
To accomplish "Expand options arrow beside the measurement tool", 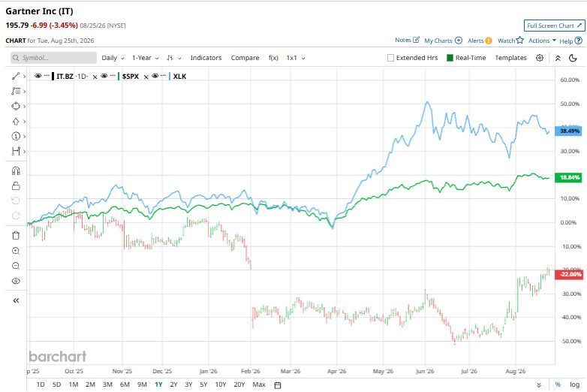I will [24, 151].
